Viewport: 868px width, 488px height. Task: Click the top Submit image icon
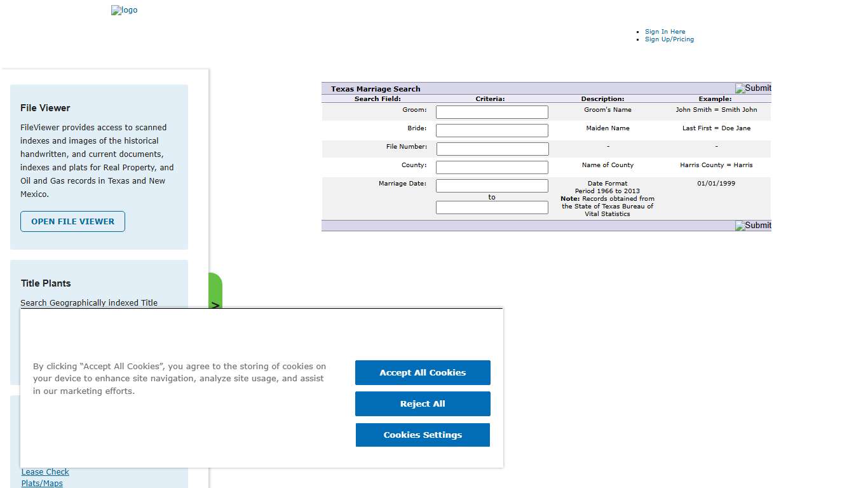coord(753,88)
